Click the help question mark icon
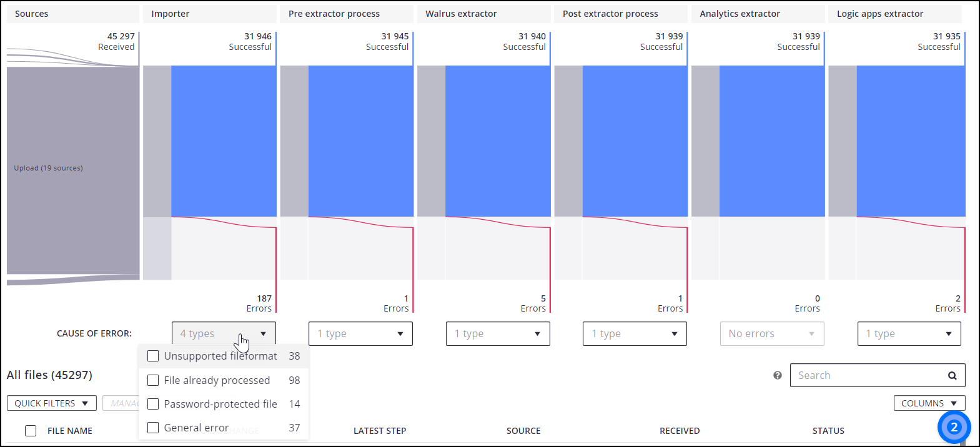The image size is (980, 447). pyautogui.click(x=777, y=375)
